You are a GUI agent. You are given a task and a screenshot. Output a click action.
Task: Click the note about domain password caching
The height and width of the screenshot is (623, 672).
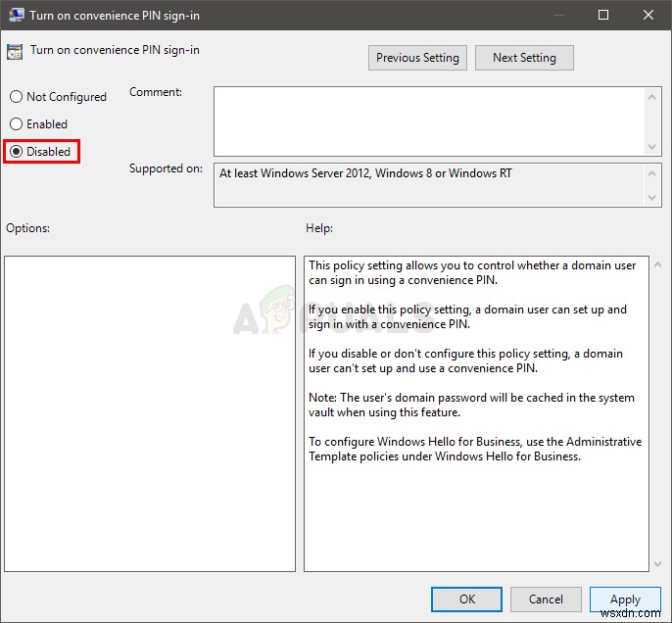coord(471,405)
